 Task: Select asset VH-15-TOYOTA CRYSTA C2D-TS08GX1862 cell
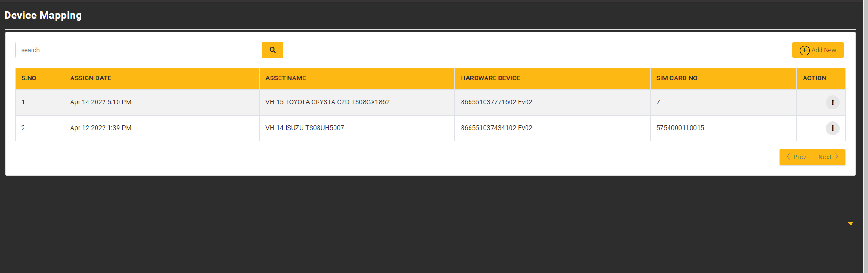(327, 102)
